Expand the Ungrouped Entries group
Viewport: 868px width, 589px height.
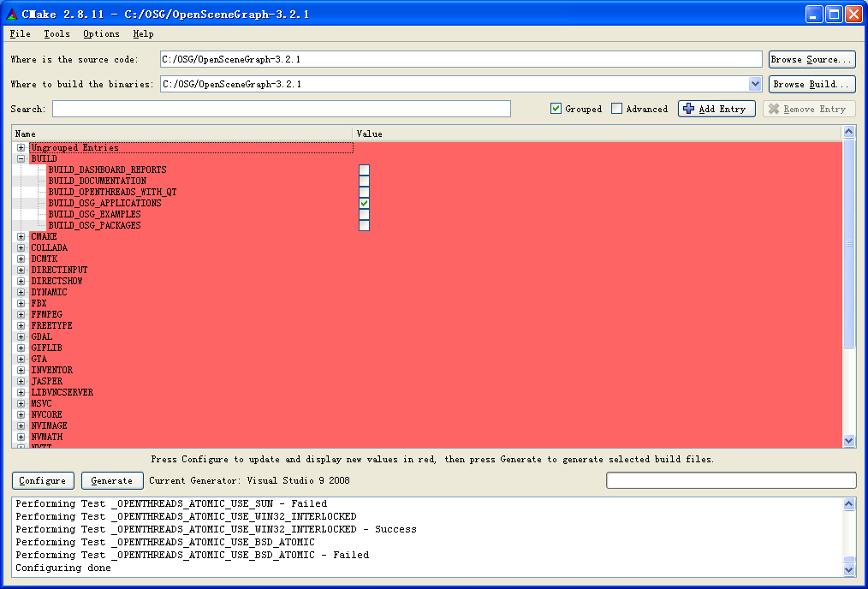coord(21,148)
